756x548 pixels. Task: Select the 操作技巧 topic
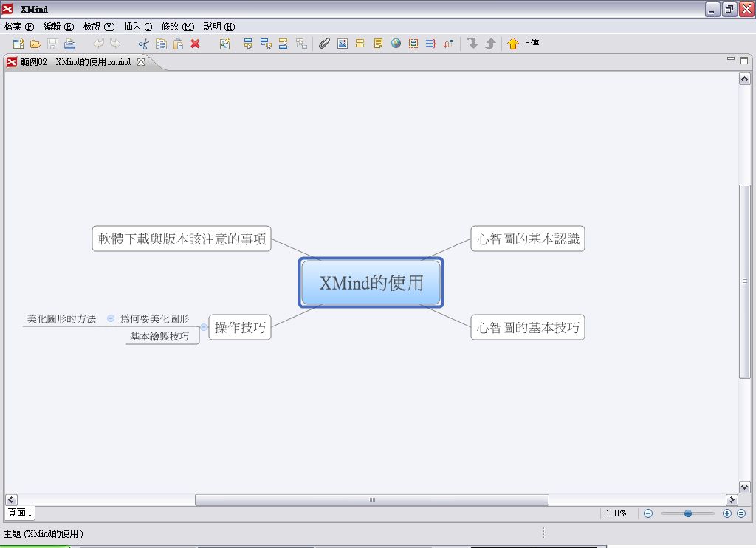click(240, 328)
